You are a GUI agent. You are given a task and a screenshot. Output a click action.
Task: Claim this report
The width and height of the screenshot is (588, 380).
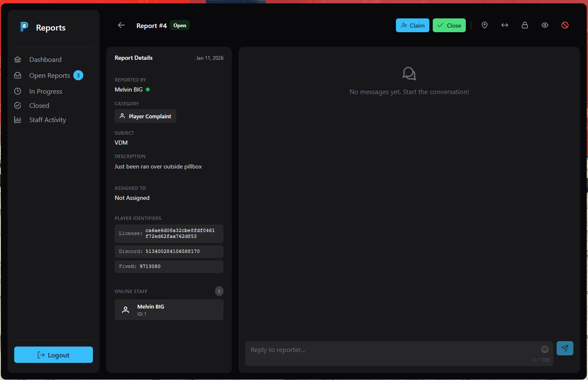point(413,26)
